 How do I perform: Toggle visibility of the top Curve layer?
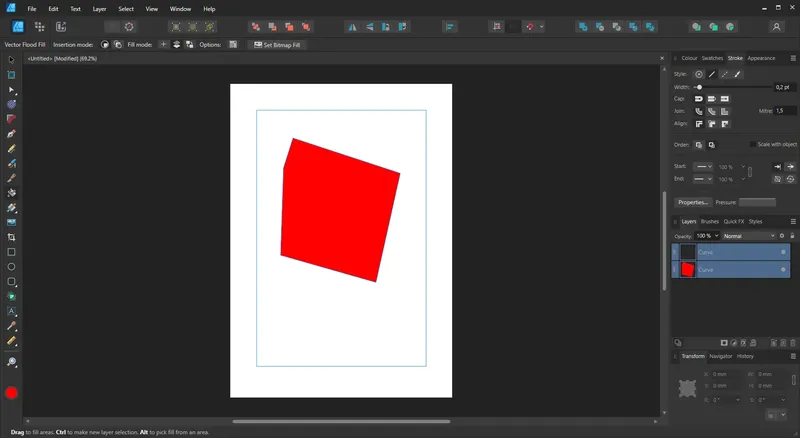pos(783,252)
